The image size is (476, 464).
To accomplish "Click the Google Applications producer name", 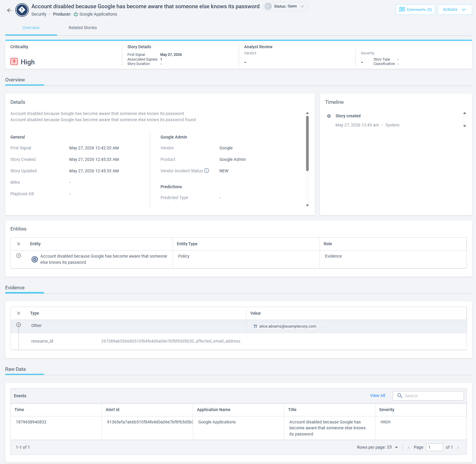I will 98,14.
